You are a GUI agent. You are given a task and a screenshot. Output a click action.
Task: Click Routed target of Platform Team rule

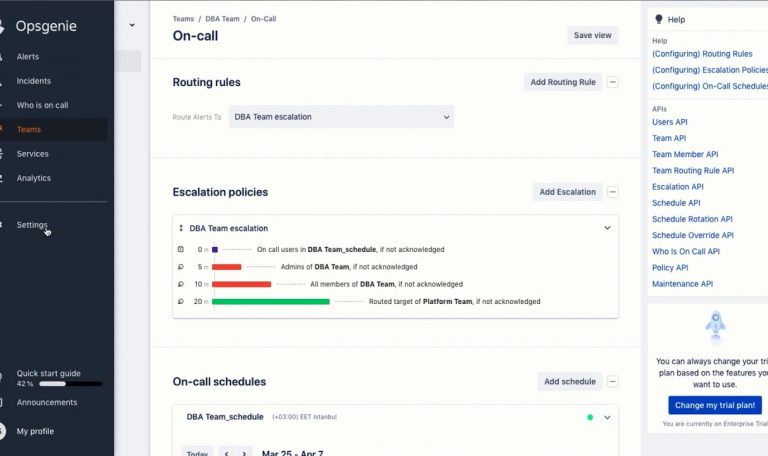click(455, 301)
